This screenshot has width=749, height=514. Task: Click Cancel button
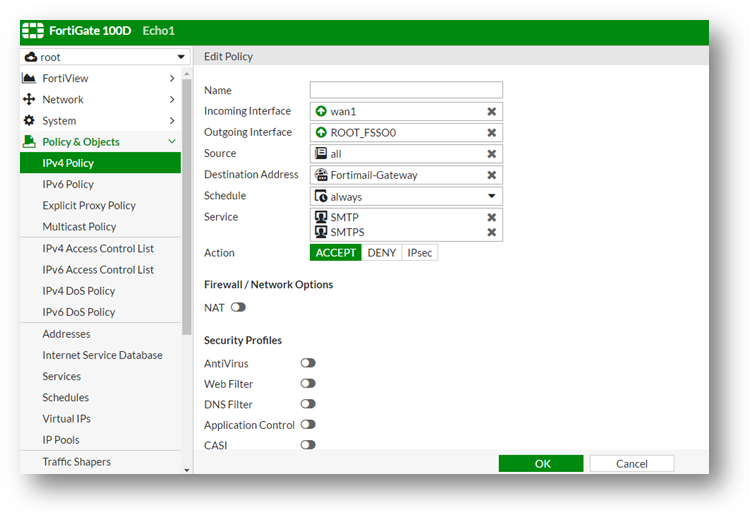tap(631, 463)
